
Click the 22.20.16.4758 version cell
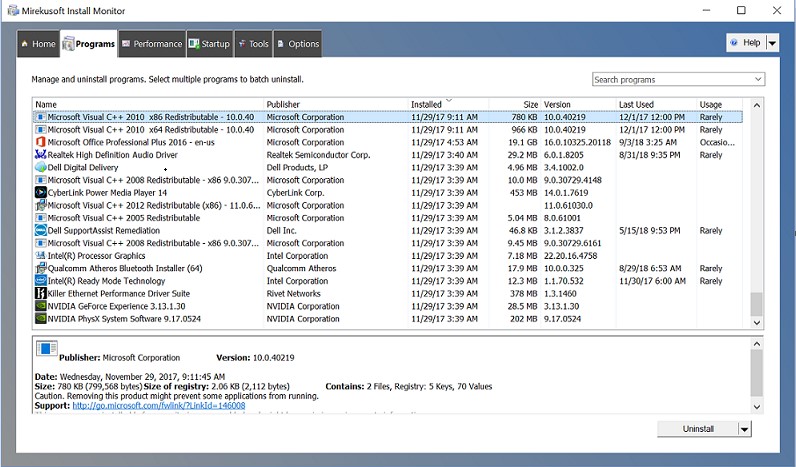pyautogui.click(x=571, y=256)
